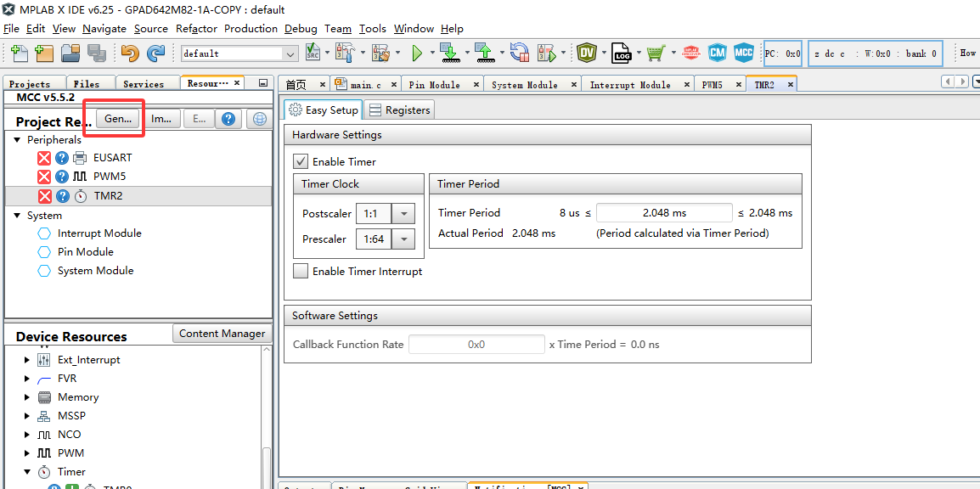980x489 pixels.
Task: Click the shopping cart icon
Action: coord(656,53)
